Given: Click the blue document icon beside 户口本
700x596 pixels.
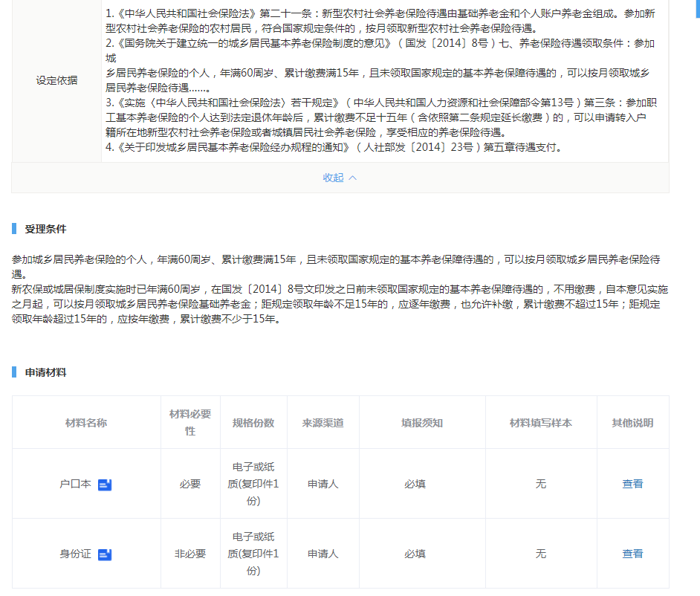Looking at the screenshot, I should pos(105,485).
